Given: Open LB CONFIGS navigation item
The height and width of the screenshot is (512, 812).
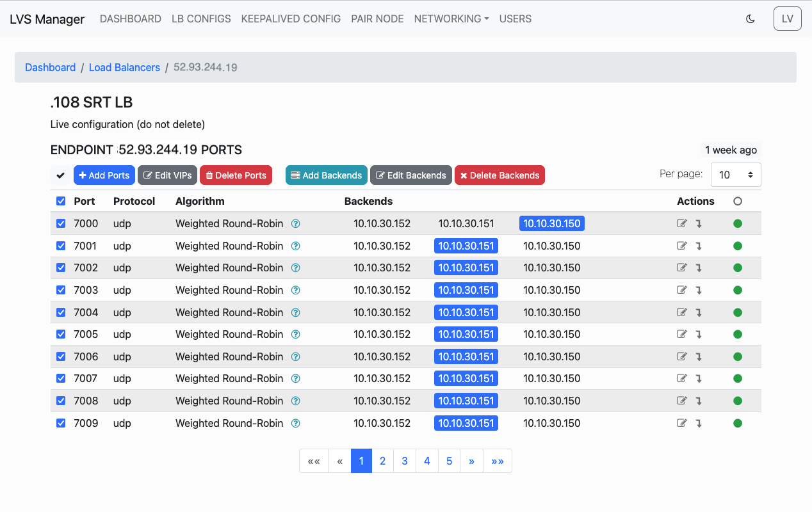Looking at the screenshot, I should point(201,19).
